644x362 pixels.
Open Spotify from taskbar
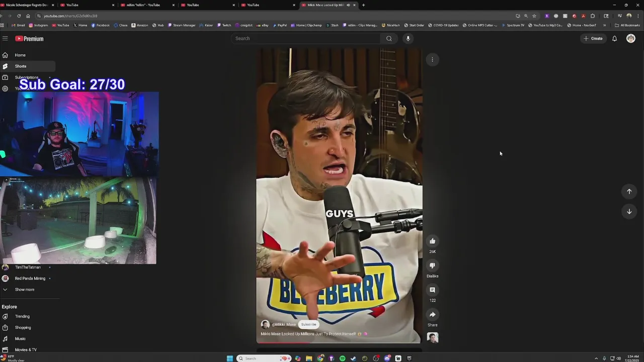(342, 358)
